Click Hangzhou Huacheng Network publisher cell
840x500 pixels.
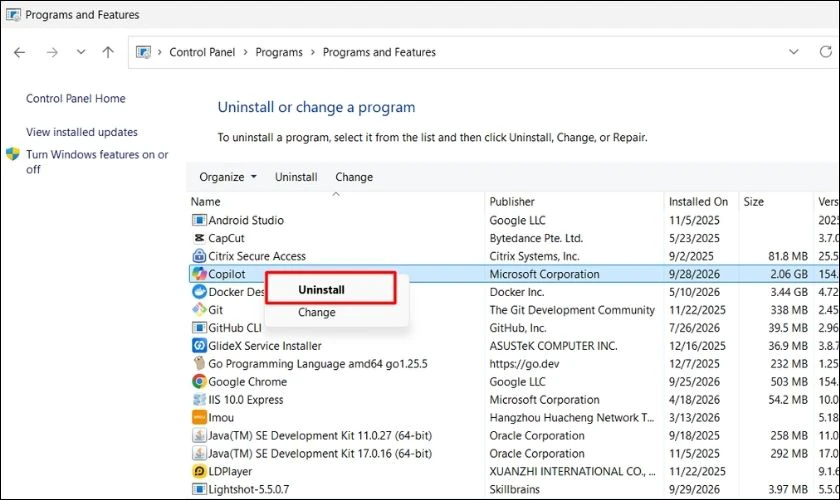tap(572, 417)
